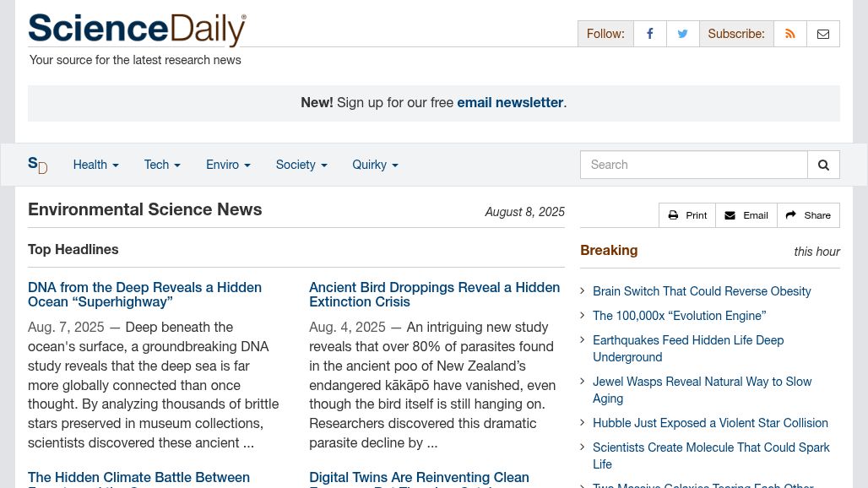Read Brain Switch That Could Reverse Obesity
868x488 pixels.
coord(702,291)
